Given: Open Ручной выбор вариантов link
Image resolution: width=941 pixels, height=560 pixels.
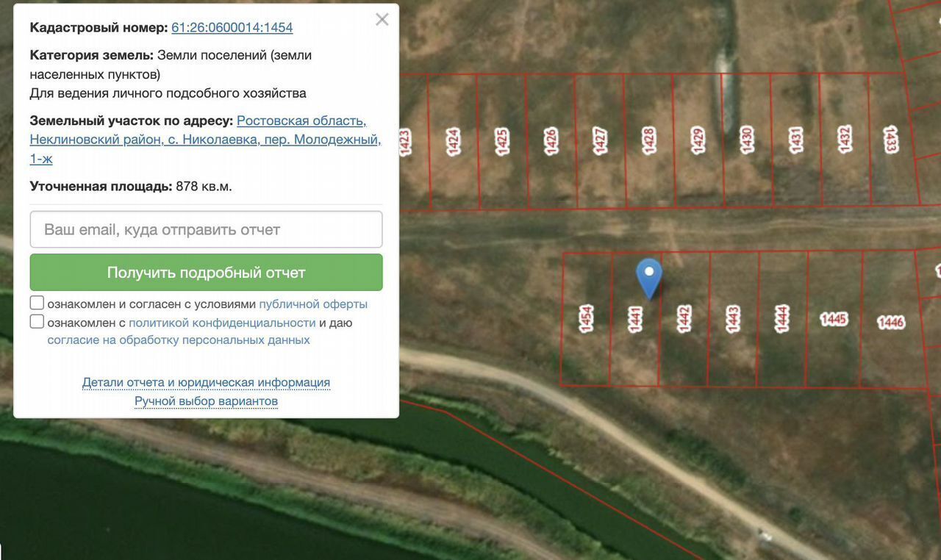Looking at the screenshot, I should (x=206, y=401).
